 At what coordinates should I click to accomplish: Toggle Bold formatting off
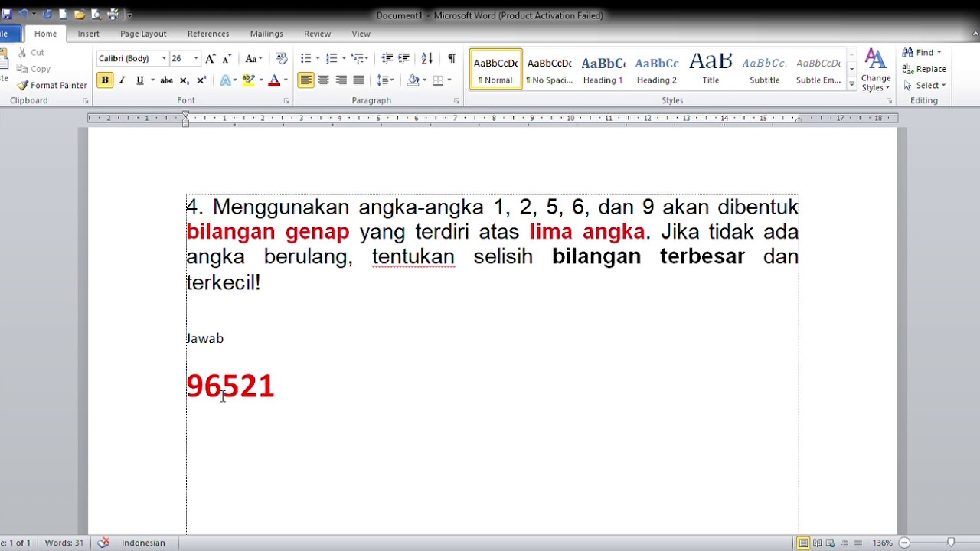pos(105,80)
